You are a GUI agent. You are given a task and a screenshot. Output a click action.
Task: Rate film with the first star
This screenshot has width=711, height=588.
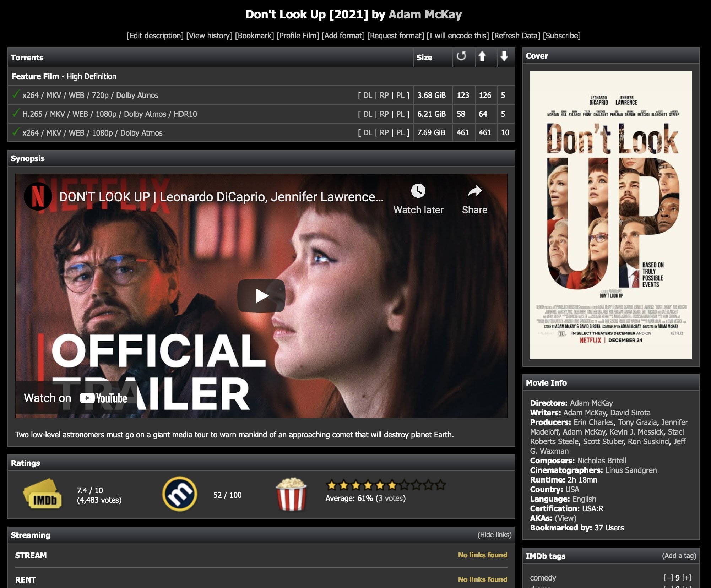click(x=332, y=485)
